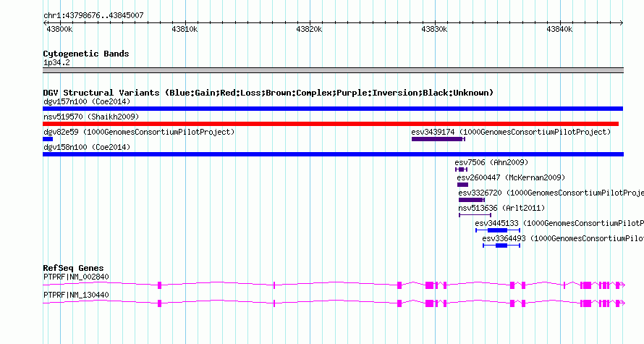Click the esv2600447 (McKernan2009) purple block
The image size is (644, 344).
(x=462, y=185)
